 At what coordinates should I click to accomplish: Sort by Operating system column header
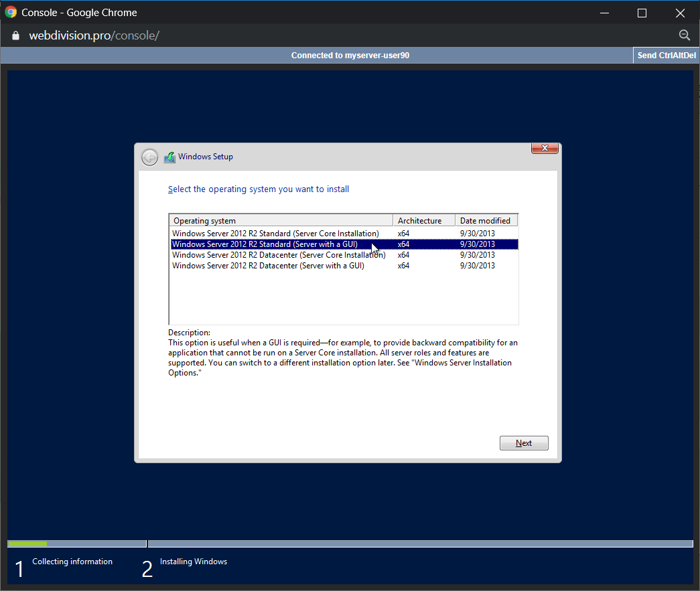pyautogui.click(x=281, y=220)
